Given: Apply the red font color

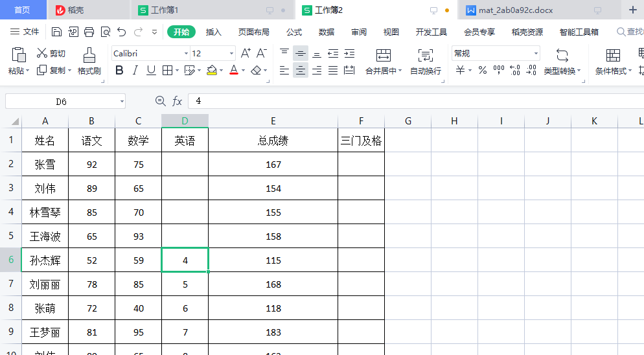Looking at the screenshot, I should pyautogui.click(x=234, y=70).
